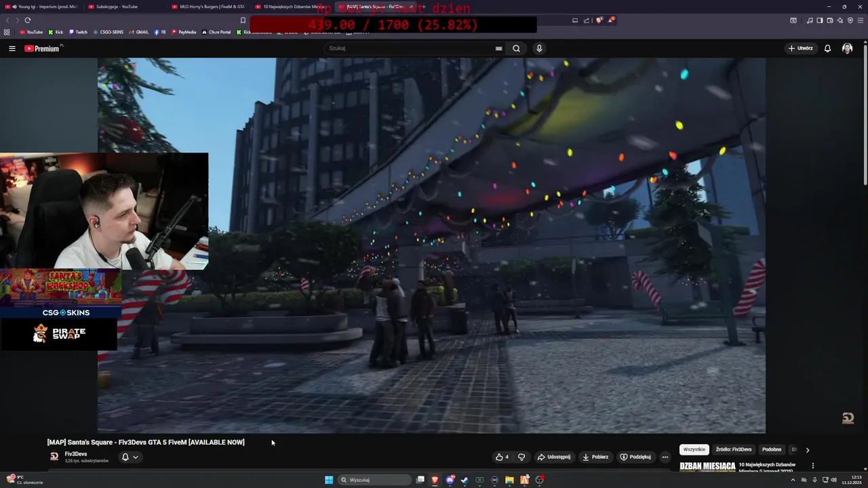This screenshot has height=488, width=868.
Task: Click the magnifier search button
Action: tap(516, 48)
